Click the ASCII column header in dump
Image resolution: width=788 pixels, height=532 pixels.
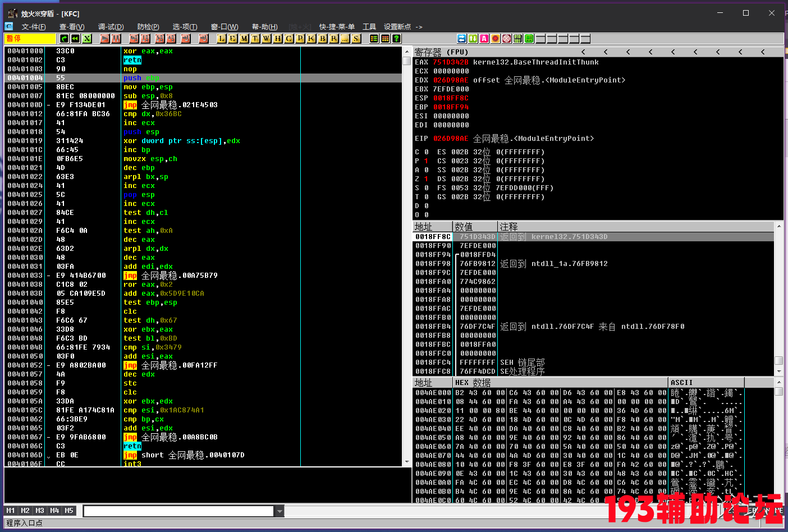[x=707, y=382]
